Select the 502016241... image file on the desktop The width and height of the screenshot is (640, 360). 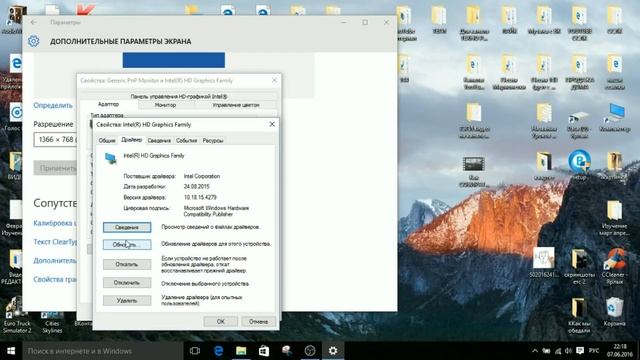[544, 262]
